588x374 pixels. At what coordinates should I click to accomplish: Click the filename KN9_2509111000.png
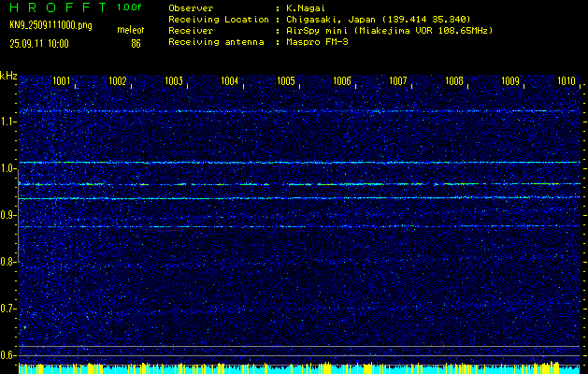50,25
